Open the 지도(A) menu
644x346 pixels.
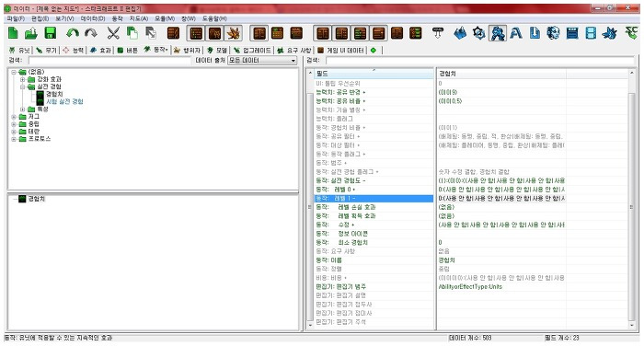(138, 18)
